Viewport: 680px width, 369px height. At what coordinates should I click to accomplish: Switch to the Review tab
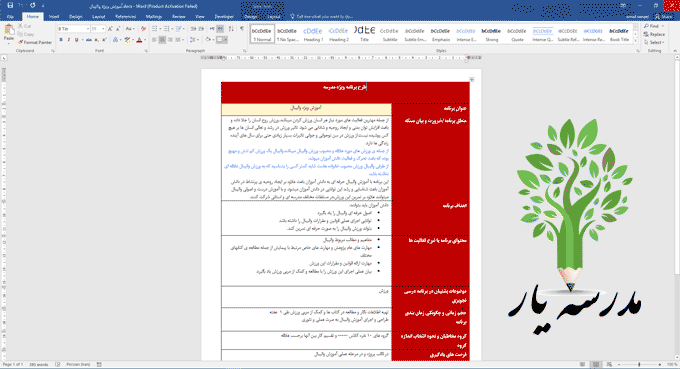pos(179,16)
